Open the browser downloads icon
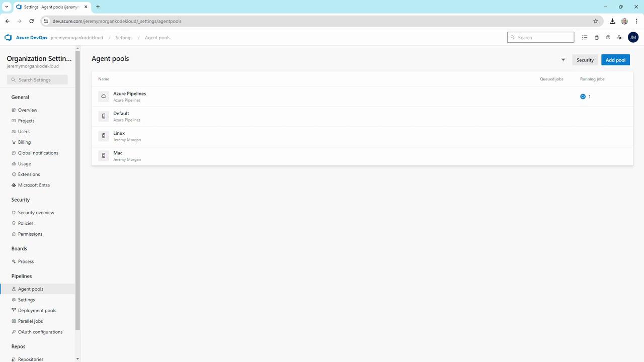This screenshot has width=644, height=362. coord(612,21)
